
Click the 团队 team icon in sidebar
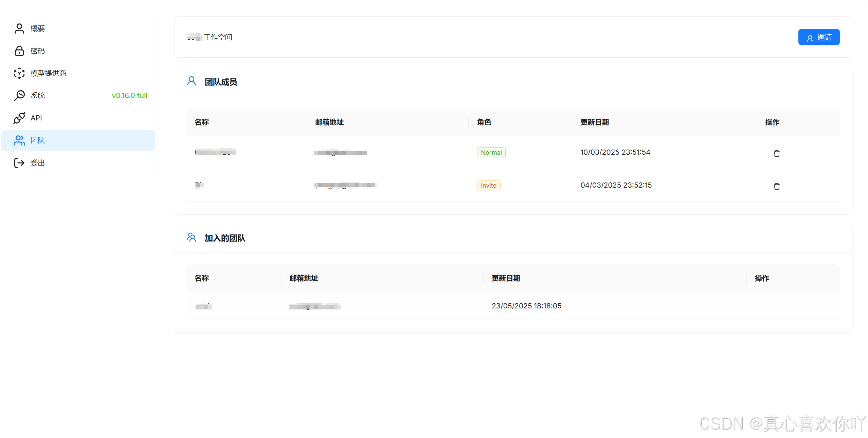(x=19, y=140)
